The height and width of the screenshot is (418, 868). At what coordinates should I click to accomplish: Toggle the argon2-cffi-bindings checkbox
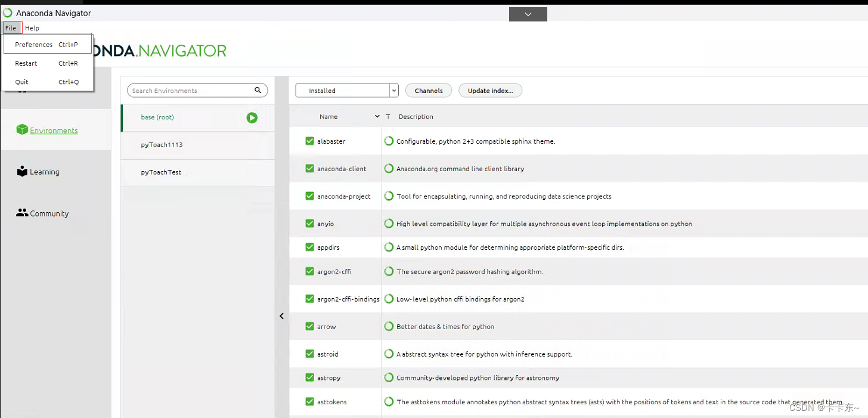tap(309, 299)
